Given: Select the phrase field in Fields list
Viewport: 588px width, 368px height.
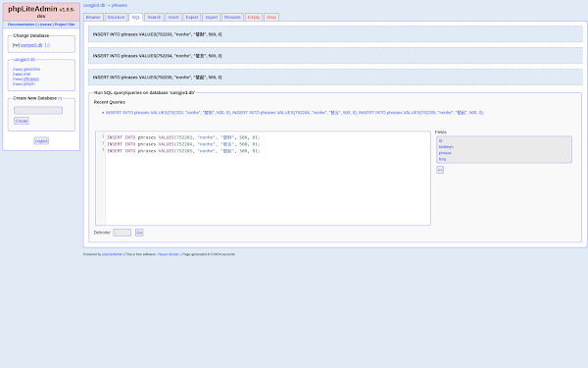Looking at the screenshot, I should click(x=445, y=153).
